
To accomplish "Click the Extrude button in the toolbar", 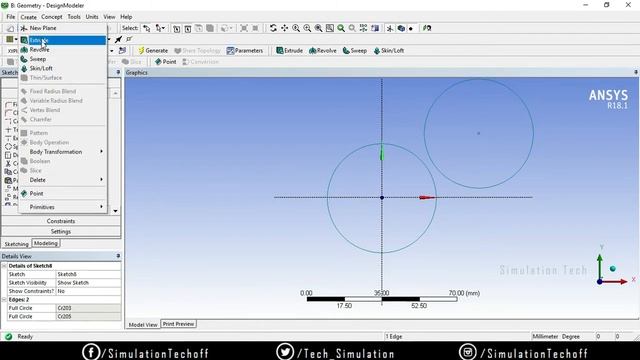I will pyautogui.click(x=289, y=51).
